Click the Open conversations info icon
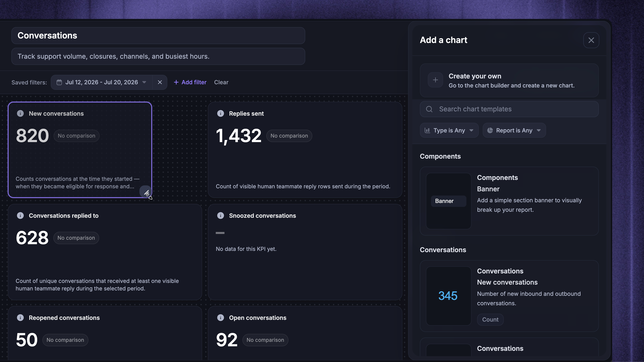 (x=220, y=318)
